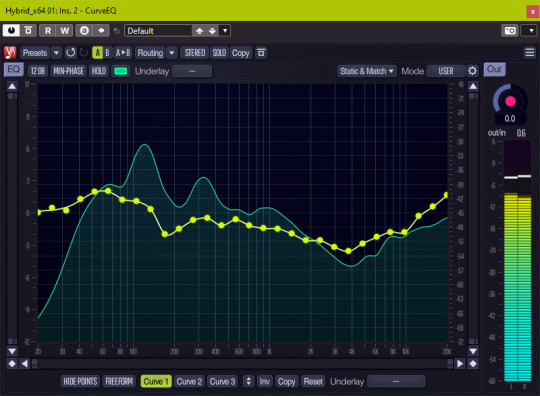Toggle the MIN-PHASE mode button
This screenshot has width=540, height=396.
pos(68,71)
